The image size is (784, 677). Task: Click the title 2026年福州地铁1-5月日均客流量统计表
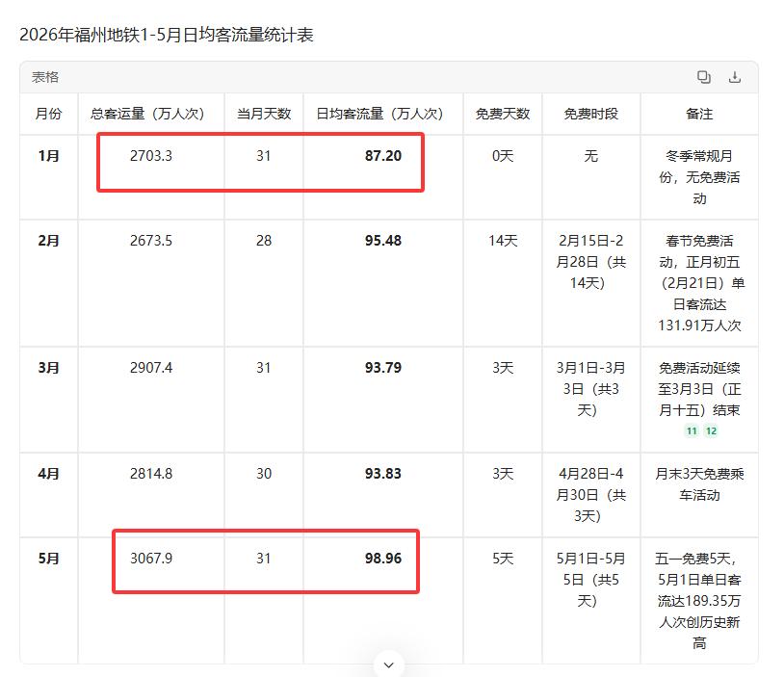[167, 35]
